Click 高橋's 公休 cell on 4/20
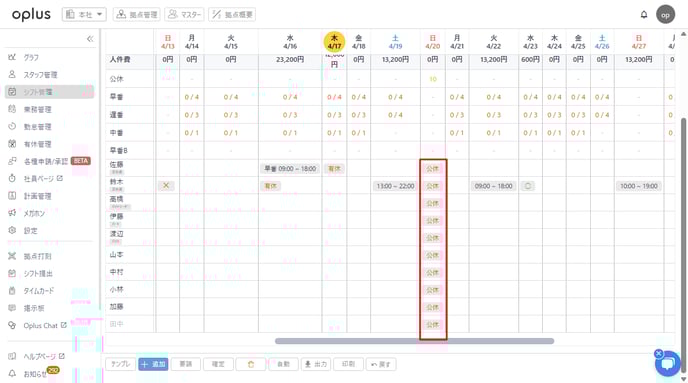This screenshot has width=688, height=383. (433, 203)
